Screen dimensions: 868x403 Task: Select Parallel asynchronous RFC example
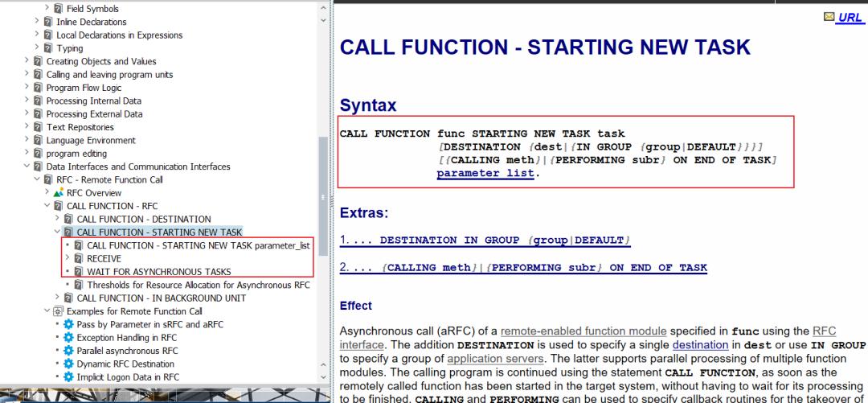click(x=127, y=351)
